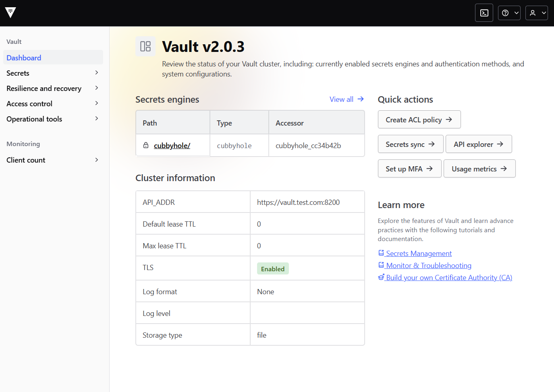Select Dashboard in the sidebar
Image resolution: width=554 pixels, height=392 pixels.
53,58
